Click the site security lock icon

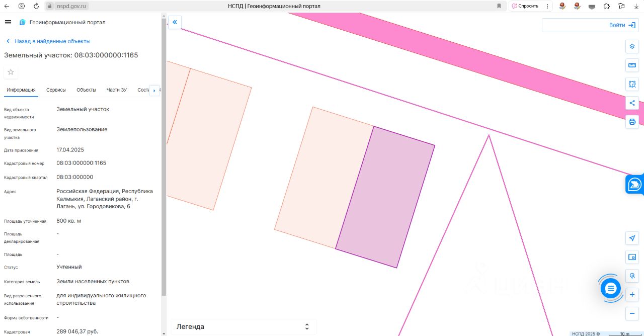[50, 6]
